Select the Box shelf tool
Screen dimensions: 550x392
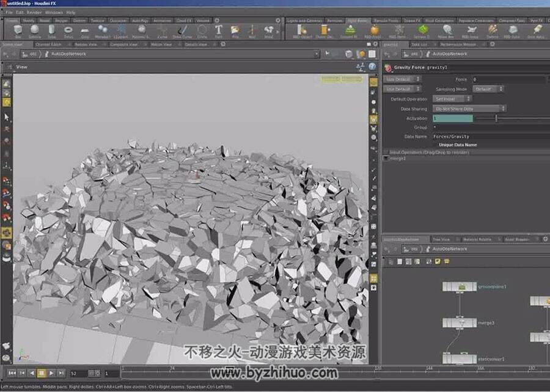[18, 31]
